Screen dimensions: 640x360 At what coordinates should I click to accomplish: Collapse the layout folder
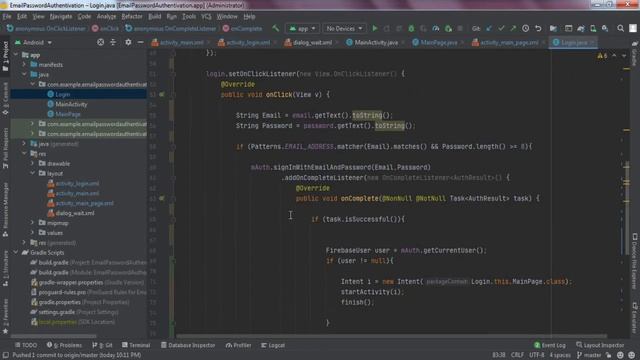coord(32,173)
